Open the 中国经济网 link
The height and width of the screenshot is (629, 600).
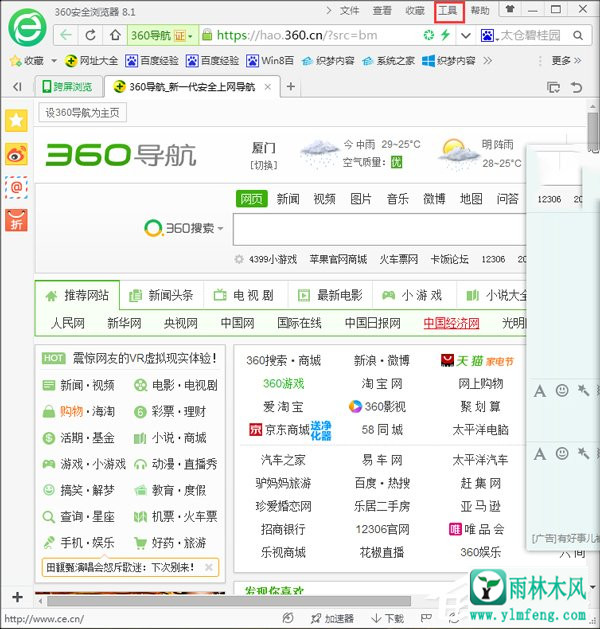[451, 323]
